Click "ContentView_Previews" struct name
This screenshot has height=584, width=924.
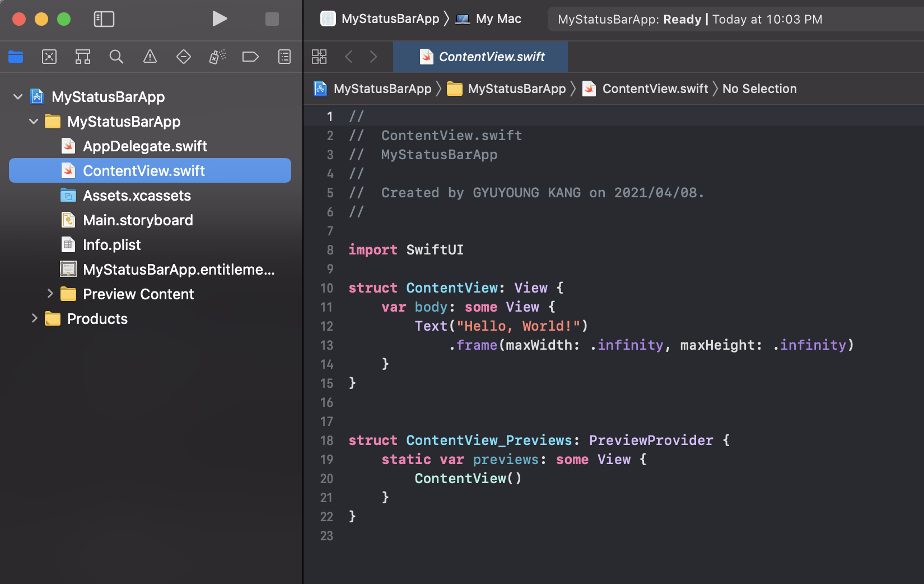click(489, 441)
